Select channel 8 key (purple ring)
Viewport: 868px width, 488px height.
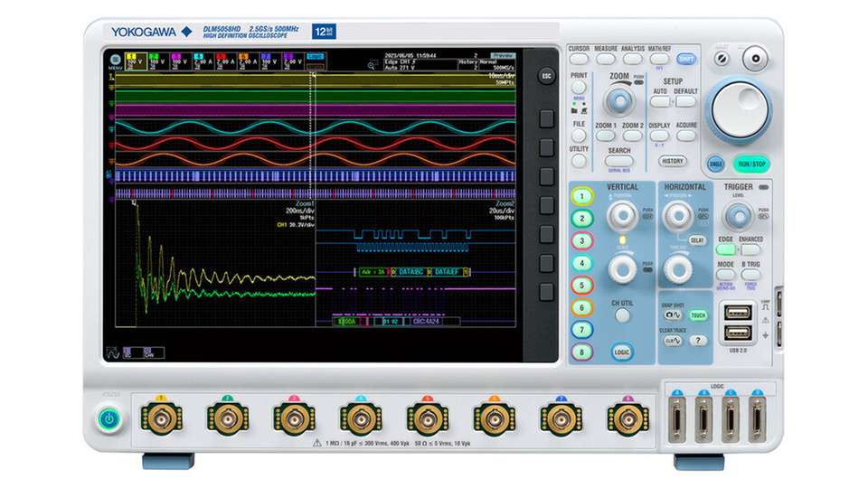(x=581, y=352)
